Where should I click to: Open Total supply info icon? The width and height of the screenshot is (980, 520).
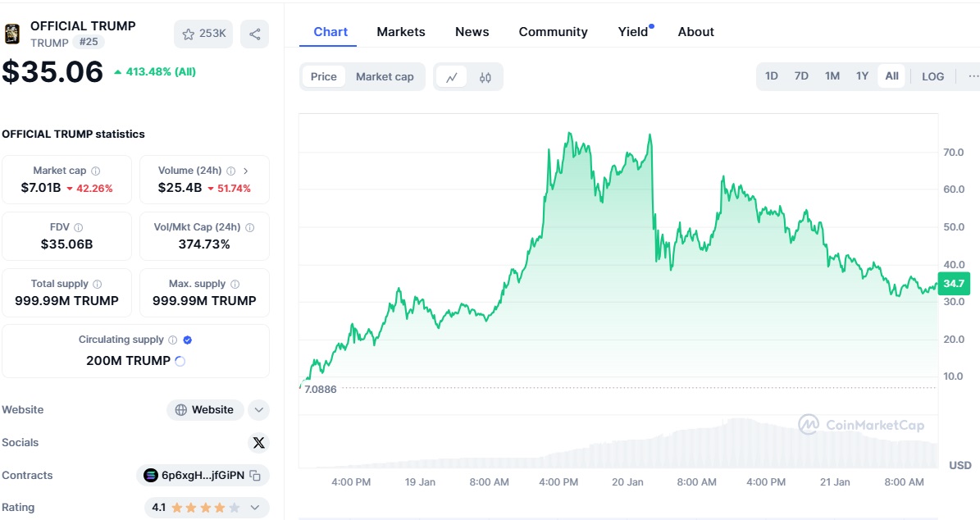click(98, 284)
